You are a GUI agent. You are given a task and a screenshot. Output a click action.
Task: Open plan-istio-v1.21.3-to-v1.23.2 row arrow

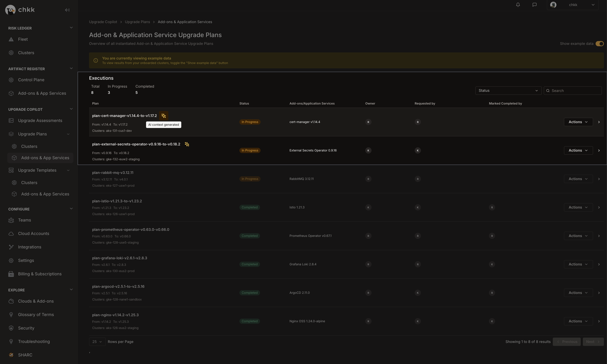click(599, 207)
